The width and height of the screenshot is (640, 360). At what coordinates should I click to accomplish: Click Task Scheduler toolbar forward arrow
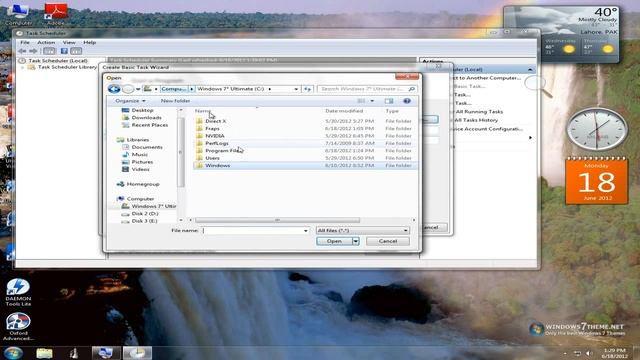click(x=33, y=51)
